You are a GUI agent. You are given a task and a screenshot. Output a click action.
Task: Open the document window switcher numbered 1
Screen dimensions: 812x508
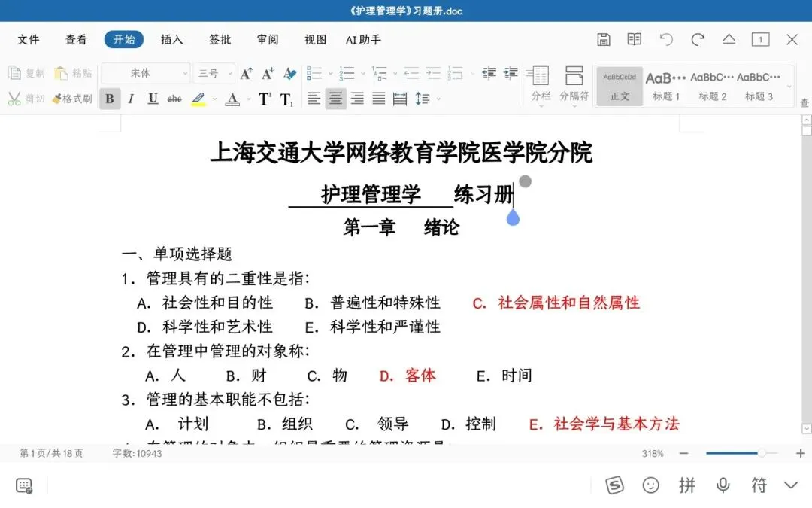760,39
